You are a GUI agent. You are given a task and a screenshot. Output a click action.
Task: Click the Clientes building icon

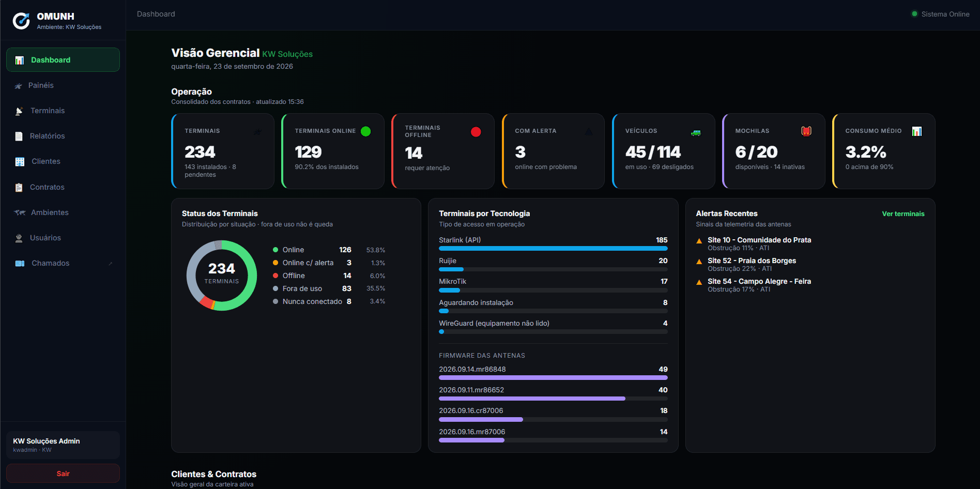point(20,162)
